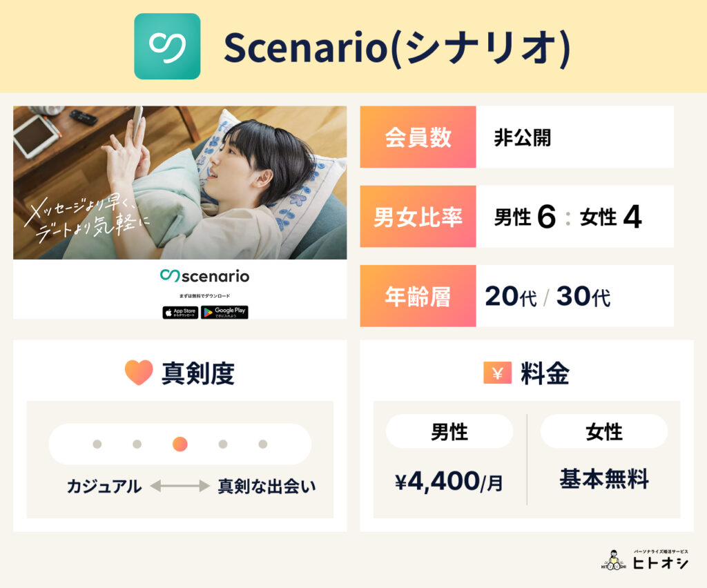This screenshot has height=588, width=707.
Task: Click the 基本無料 text under 女性
Action: pyautogui.click(x=604, y=479)
